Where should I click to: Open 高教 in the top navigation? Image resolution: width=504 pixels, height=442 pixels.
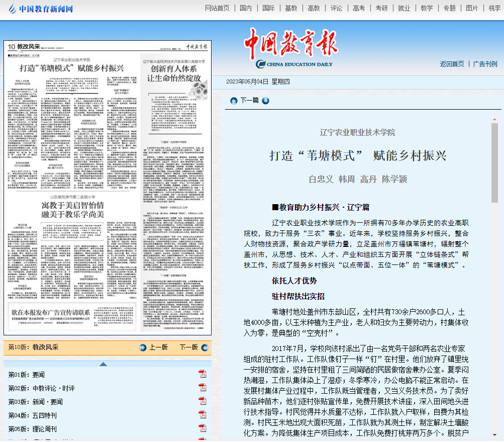click(x=314, y=8)
